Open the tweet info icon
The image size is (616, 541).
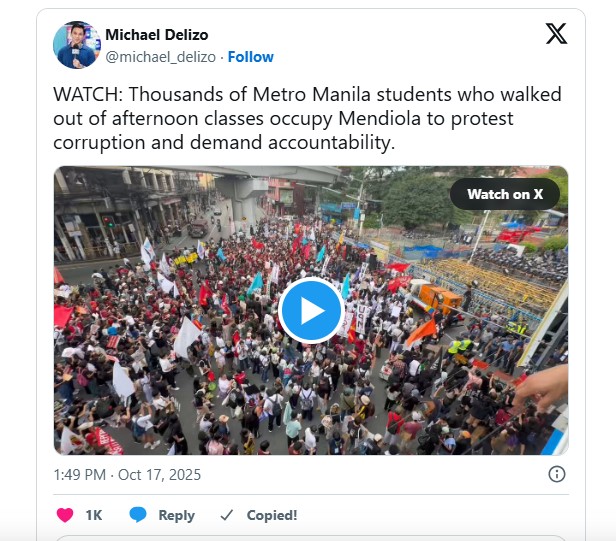coord(557,474)
